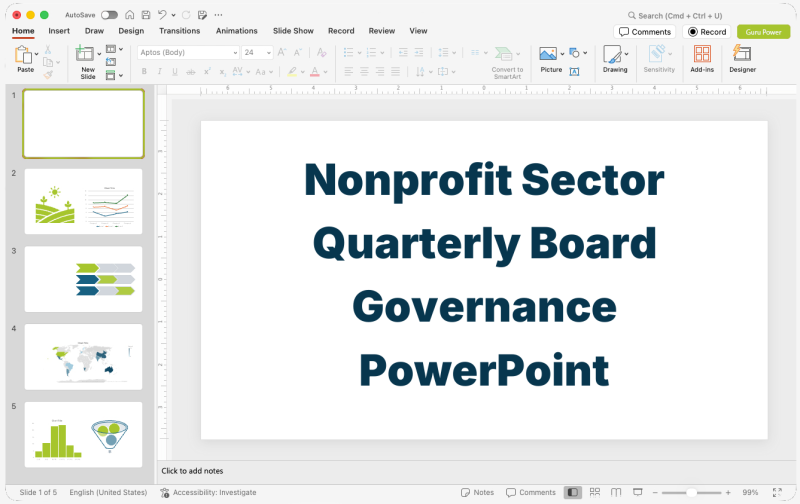Viewport: 800px width, 504px height.
Task: Toggle bold formatting
Action: coord(144,72)
